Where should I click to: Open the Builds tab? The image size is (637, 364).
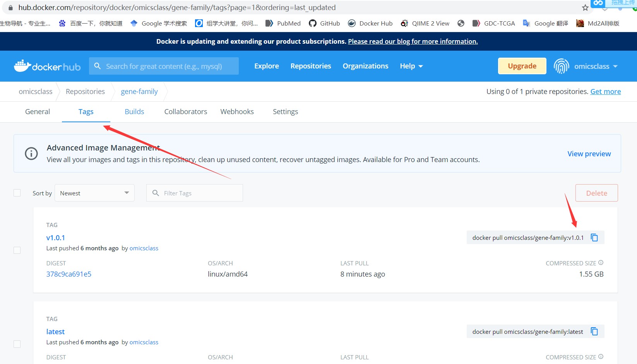pos(134,111)
